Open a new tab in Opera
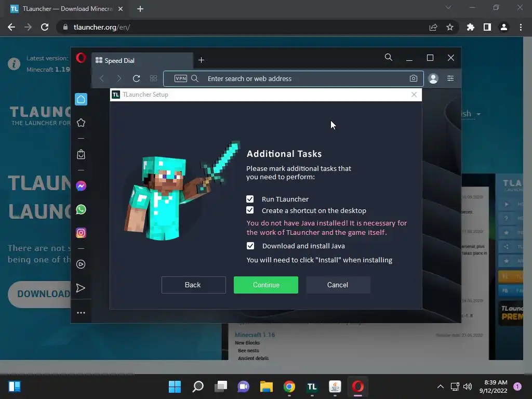532x399 pixels. [x=201, y=60]
